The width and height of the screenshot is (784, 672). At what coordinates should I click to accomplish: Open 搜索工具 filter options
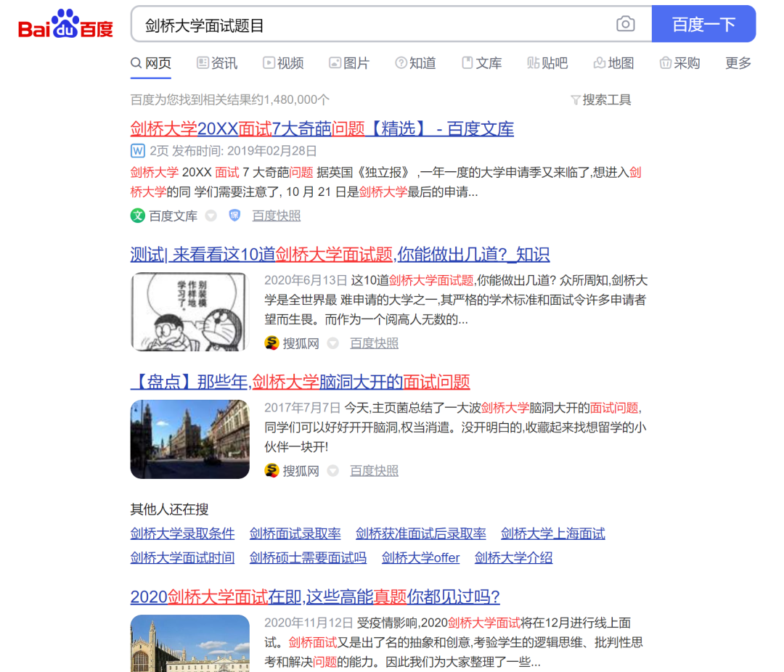coord(601,100)
